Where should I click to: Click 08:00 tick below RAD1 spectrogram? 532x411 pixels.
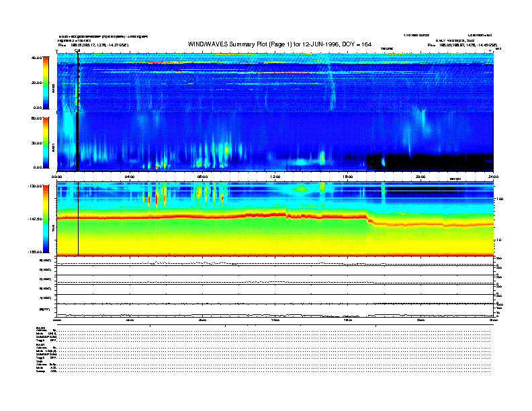coord(202,177)
